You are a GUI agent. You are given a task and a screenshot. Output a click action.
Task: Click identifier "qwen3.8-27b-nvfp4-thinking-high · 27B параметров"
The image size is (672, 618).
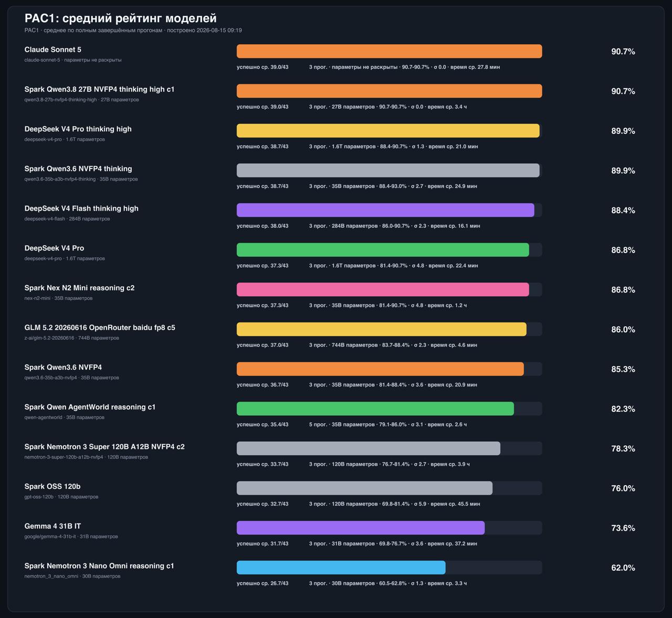pos(82,100)
